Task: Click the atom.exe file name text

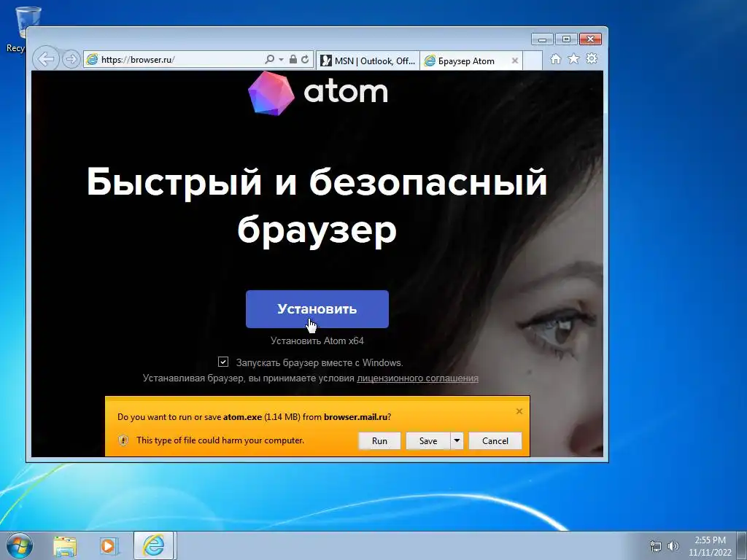Action: click(x=242, y=417)
